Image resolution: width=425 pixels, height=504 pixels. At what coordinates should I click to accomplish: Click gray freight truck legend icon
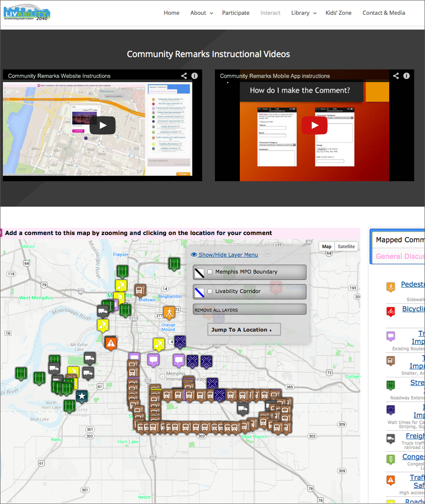(391, 439)
